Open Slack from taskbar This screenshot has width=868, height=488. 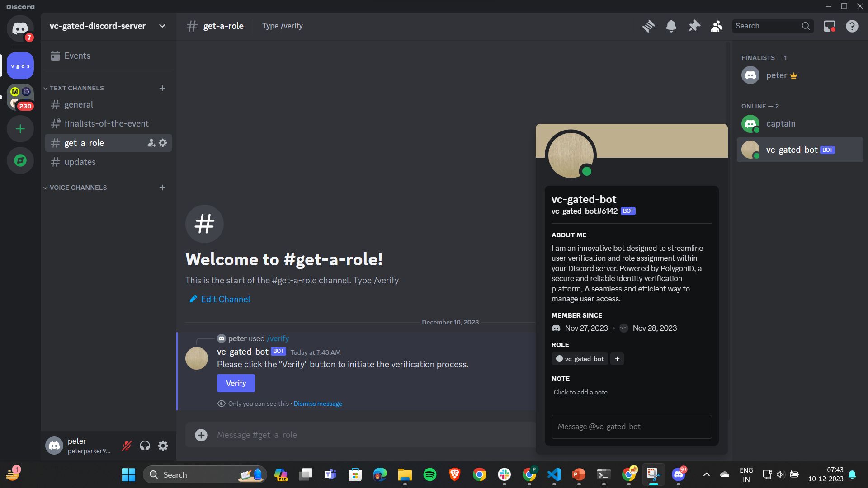[505, 474]
